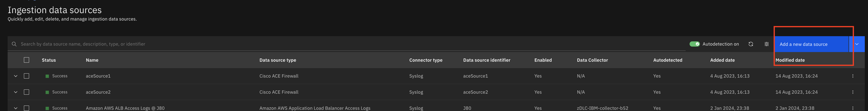The image size is (868, 111).
Task: Sort by the Name column header
Action: point(92,60)
